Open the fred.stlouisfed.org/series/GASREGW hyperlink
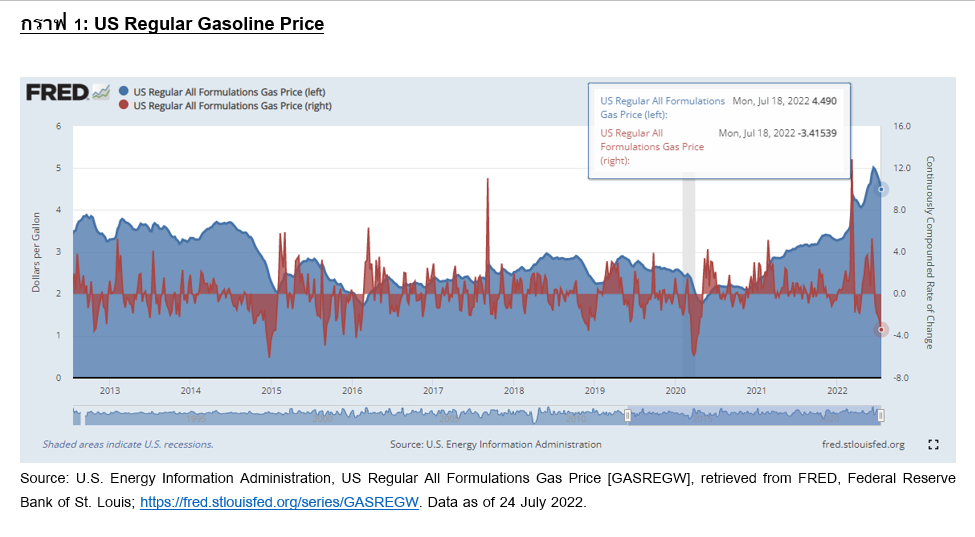The image size is (975, 537). coord(279,502)
